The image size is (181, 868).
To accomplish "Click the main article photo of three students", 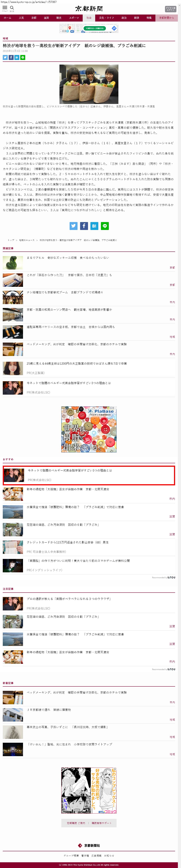I will point(89,84).
